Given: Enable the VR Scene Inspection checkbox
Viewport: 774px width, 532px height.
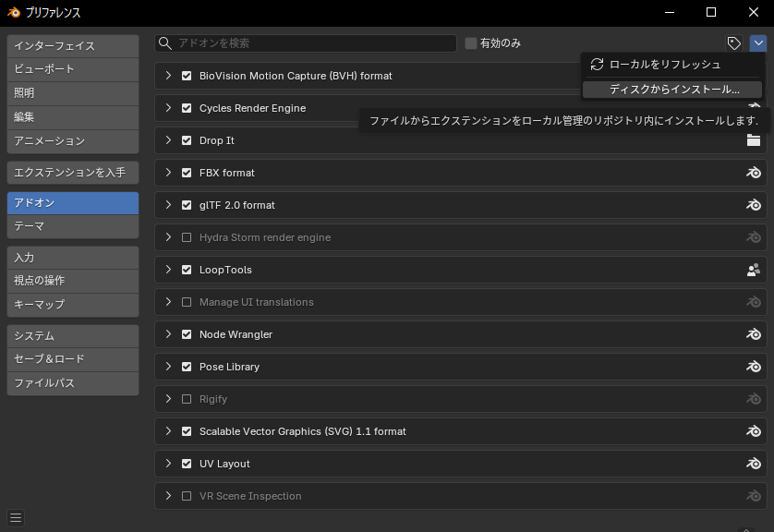Looking at the screenshot, I should coord(187,496).
